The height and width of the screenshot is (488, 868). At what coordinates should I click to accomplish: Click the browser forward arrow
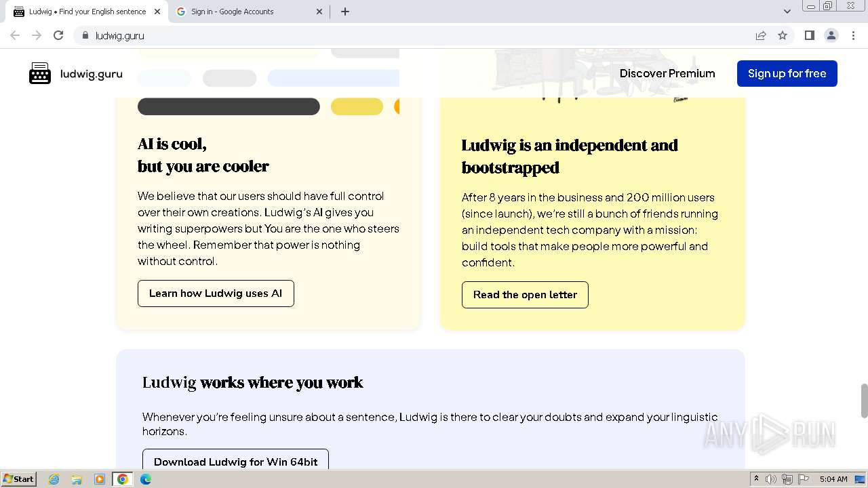point(37,35)
